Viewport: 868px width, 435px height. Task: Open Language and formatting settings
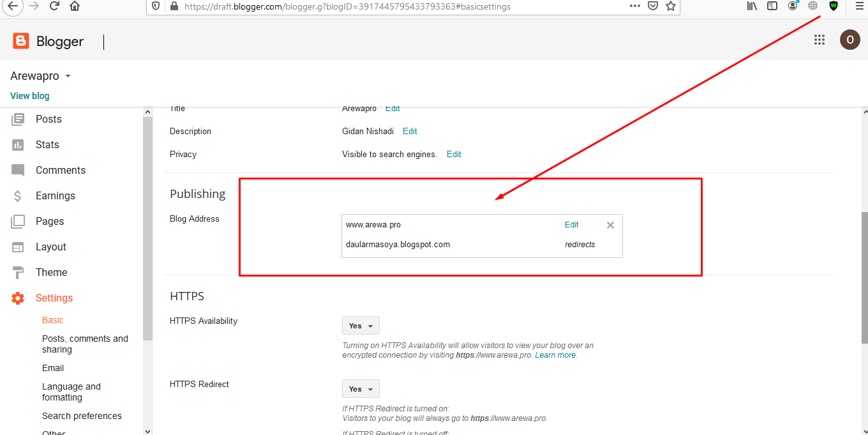[x=71, y=392]
